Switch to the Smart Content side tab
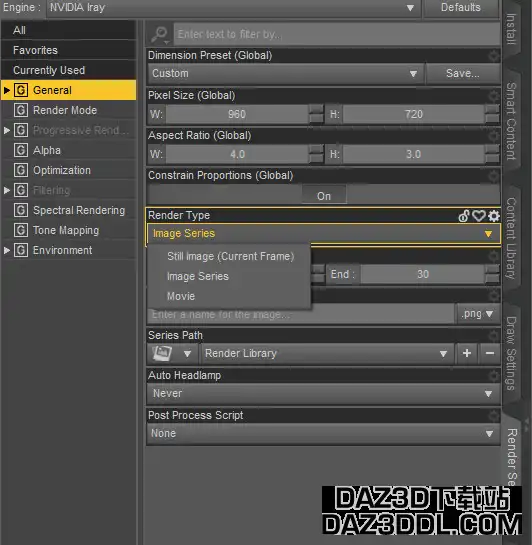 pyautogui.click(x=511, y=121)
